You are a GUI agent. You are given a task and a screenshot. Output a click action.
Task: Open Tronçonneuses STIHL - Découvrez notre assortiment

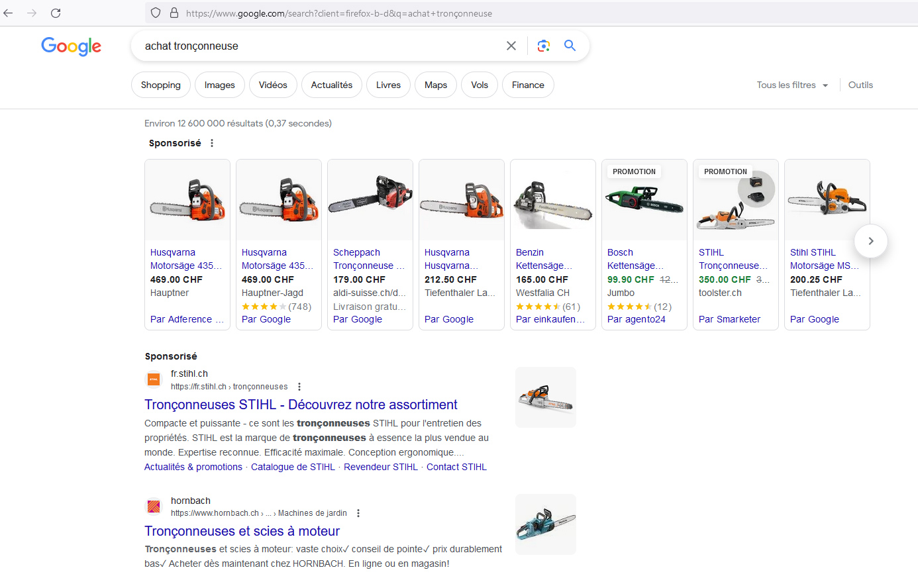301,405
